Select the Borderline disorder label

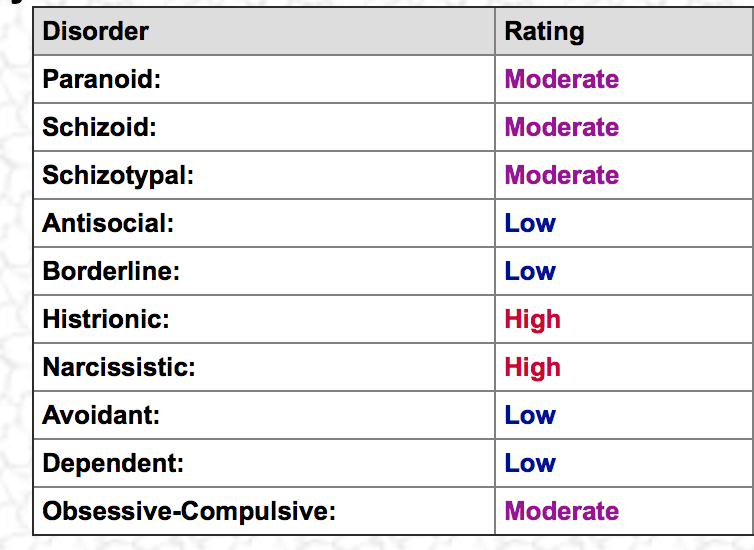tap(111, 271)
